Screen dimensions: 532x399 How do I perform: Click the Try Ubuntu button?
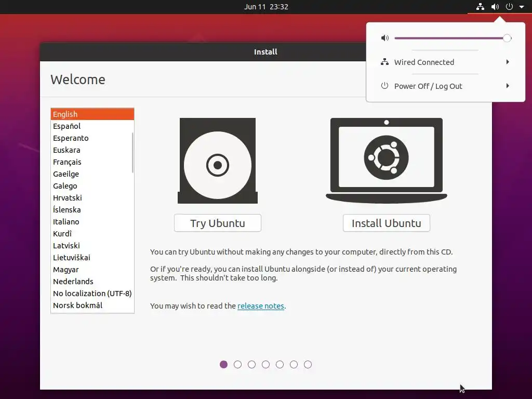click(218, 223)
